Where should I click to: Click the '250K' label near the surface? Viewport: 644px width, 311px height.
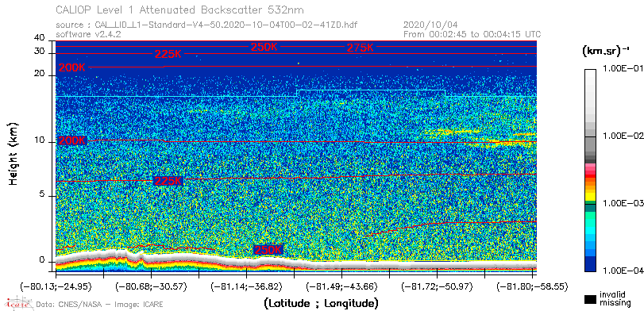tap(268, 250)
